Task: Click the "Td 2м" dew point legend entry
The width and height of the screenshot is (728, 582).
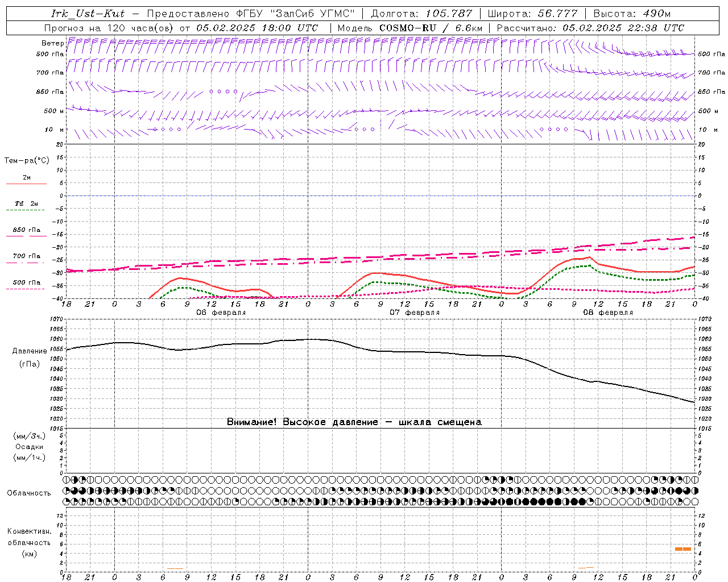Action: (x=27, y=203)
